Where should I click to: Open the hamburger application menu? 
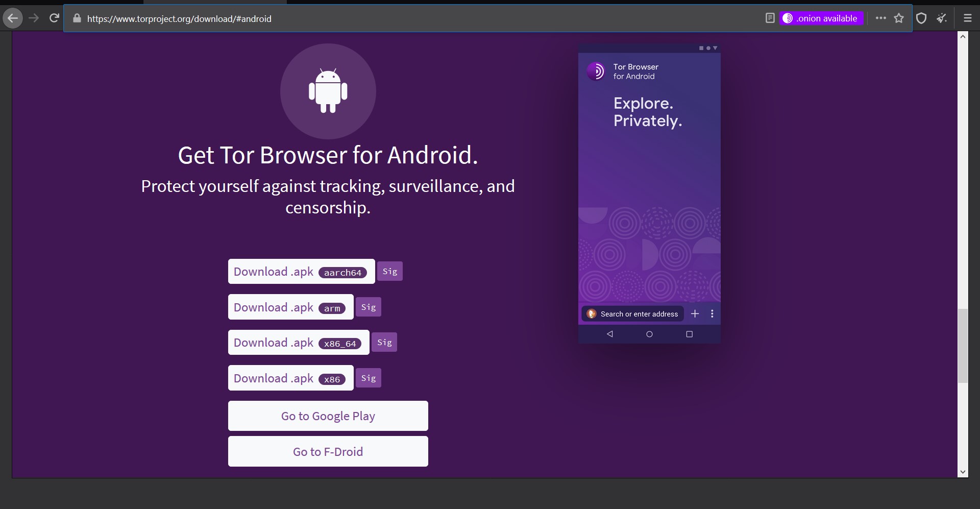click(x=967, y=18)
